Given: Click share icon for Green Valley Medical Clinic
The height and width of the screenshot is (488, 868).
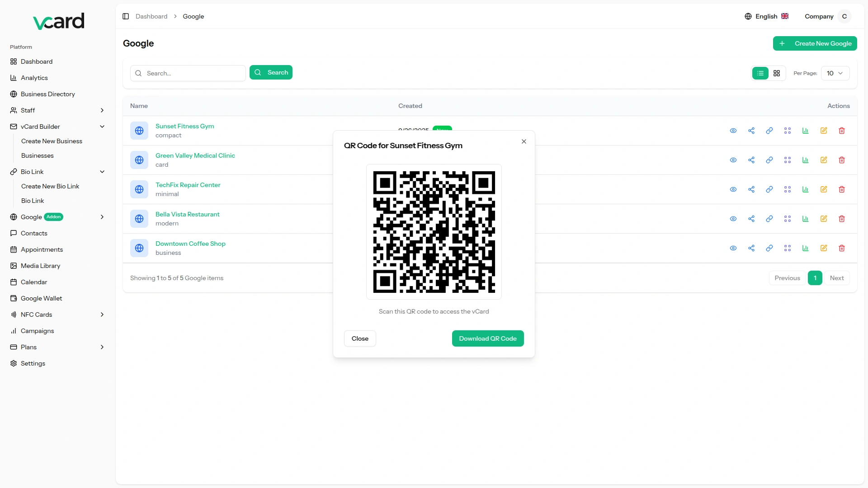Looking at the screenshot, I should point(751,160).
